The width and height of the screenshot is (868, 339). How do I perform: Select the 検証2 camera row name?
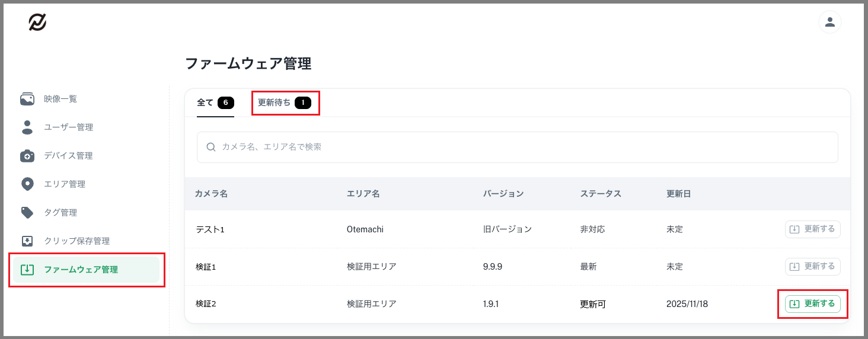click(206, 304)
